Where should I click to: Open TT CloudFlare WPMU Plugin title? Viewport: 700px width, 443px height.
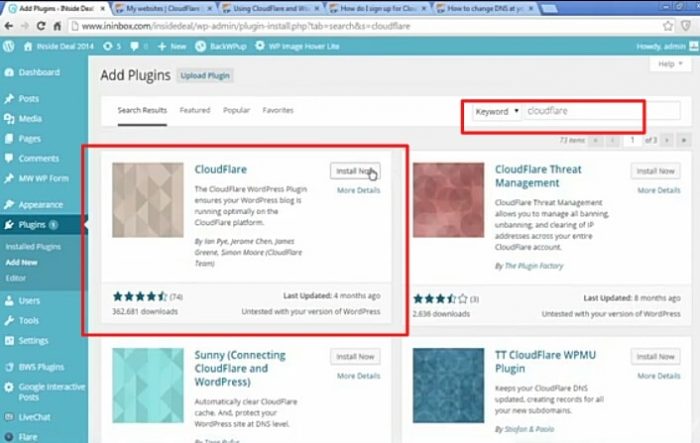tap(545, 362)
